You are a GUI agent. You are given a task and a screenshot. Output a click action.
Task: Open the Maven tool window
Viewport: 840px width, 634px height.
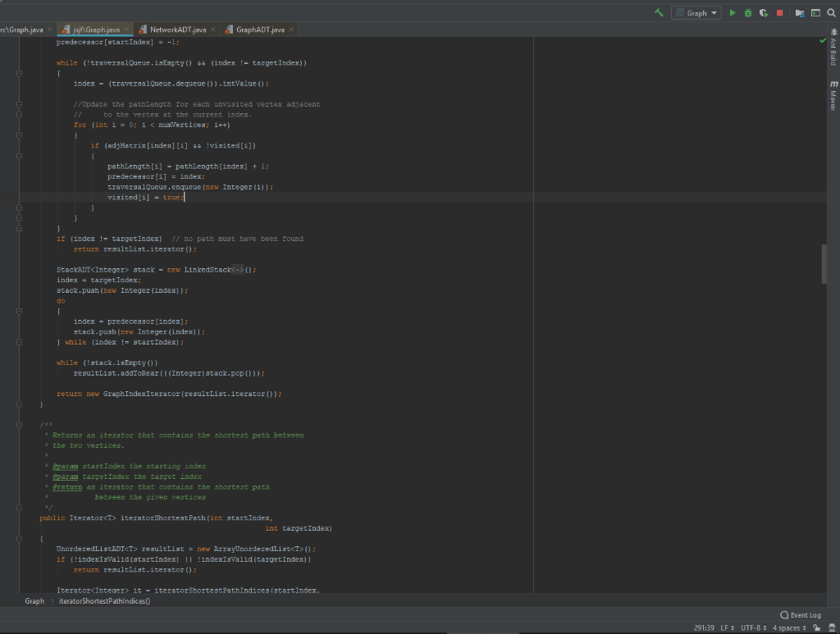pyautogui.click(x=833, y=96)
